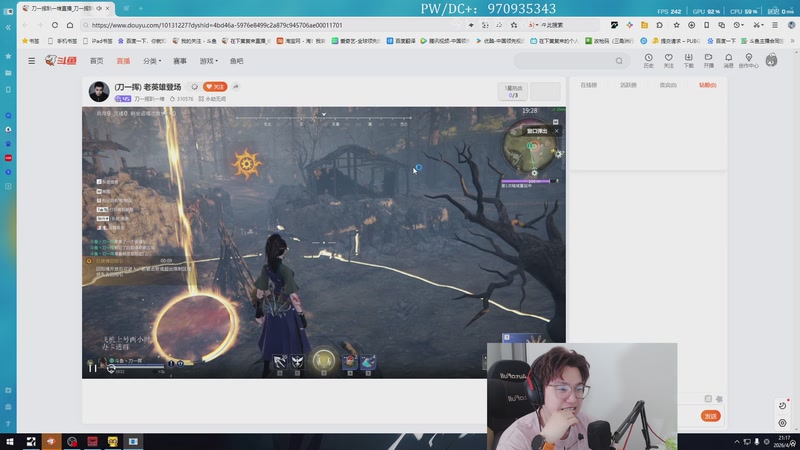Collapse the browser sidebar with double chevron

tap(8, 28)
